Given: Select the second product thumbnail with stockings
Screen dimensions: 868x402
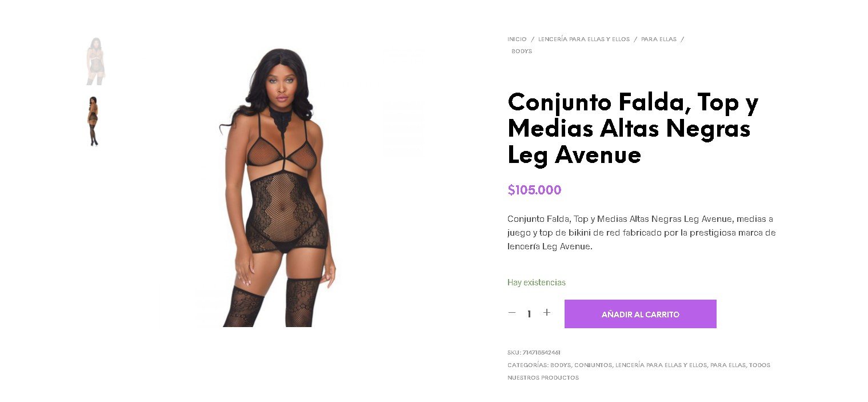Looking at the screenshot, I should pos(93,121).
